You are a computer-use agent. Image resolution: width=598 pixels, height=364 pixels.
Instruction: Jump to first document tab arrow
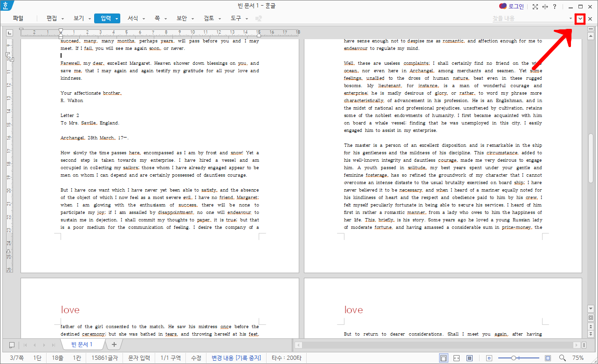click(x=25, y=345)
